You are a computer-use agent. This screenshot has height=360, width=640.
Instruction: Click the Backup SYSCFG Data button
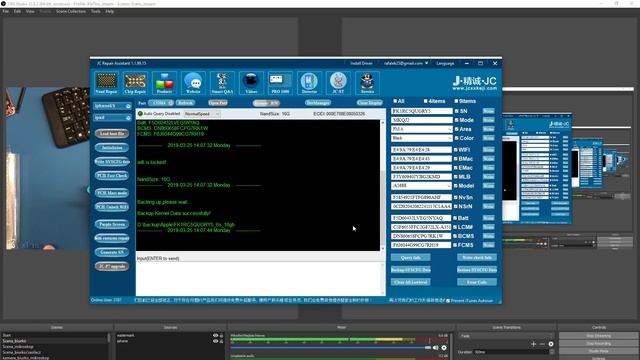click(x=411, y=270)
